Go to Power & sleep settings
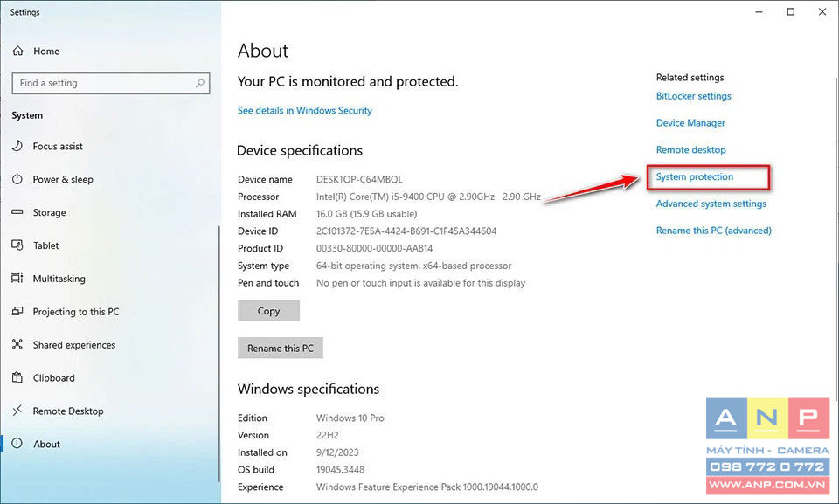 63,179
